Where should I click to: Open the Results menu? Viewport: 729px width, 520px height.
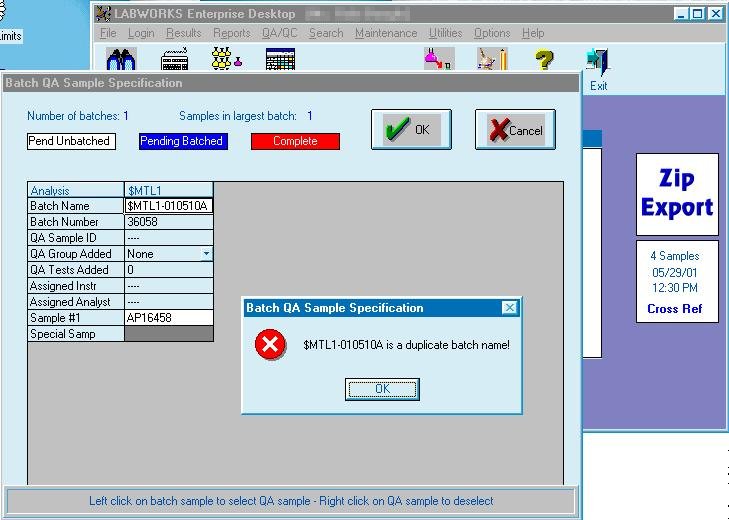[x=184, y=33]
